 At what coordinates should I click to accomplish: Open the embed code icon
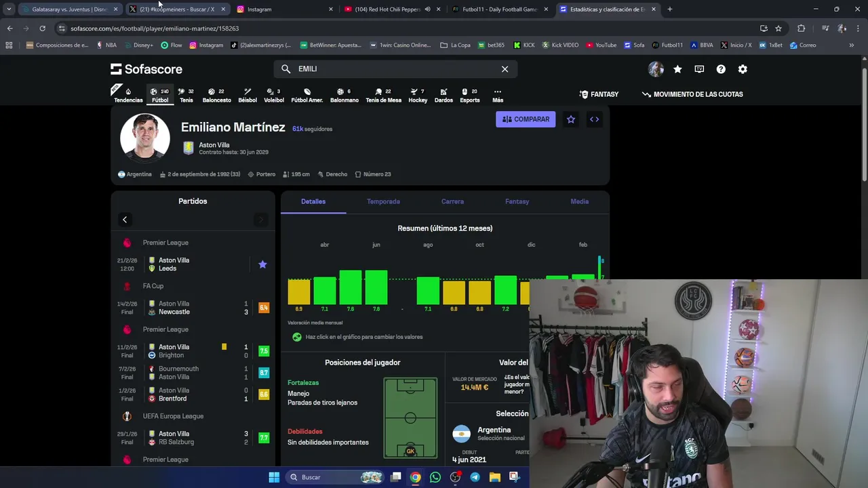tap(594, 119)
